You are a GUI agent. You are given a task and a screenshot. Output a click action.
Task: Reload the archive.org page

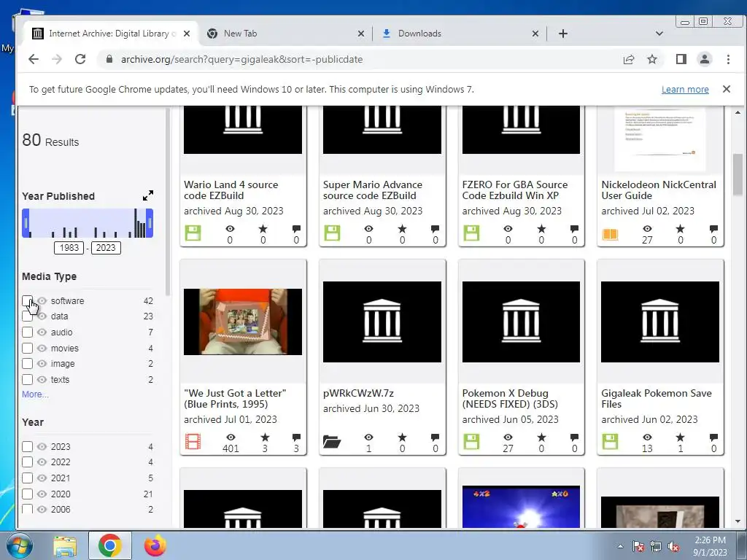point(80,59)
